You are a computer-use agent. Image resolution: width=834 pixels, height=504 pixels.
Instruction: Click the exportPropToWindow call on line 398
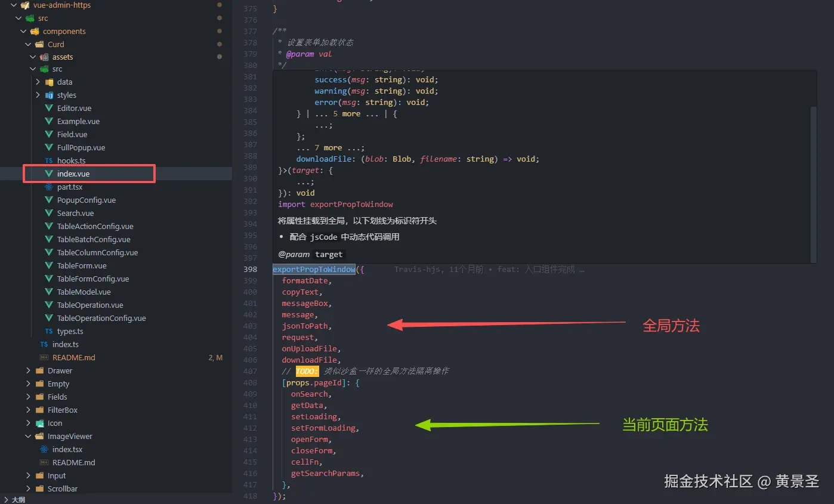pos(314,270)
